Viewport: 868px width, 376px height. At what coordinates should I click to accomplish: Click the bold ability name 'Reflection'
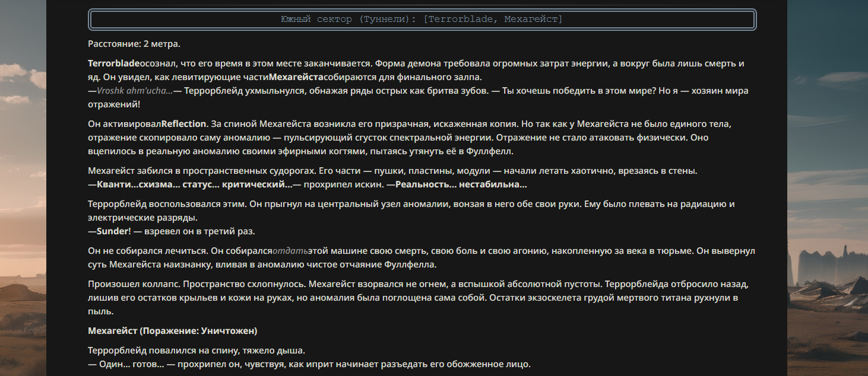[183, 124]
